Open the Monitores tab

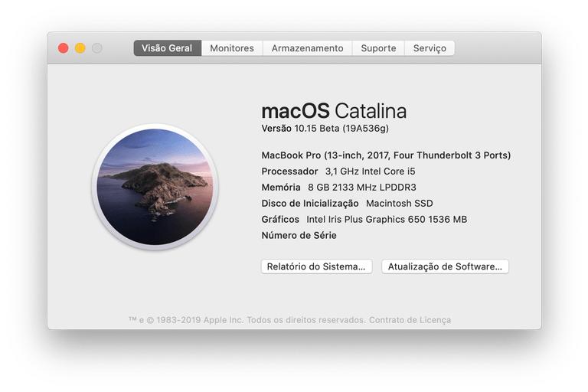[x=232, y=48]
